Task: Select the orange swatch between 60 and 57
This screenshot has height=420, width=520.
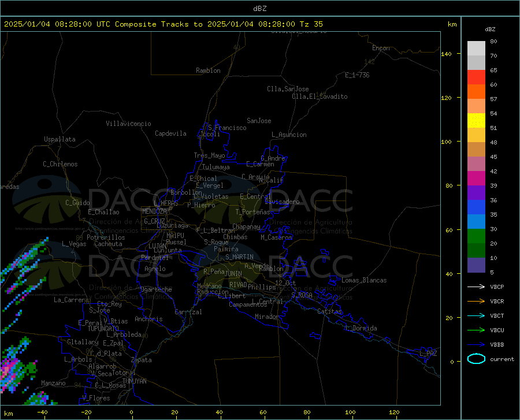Action: pos(476,92)
